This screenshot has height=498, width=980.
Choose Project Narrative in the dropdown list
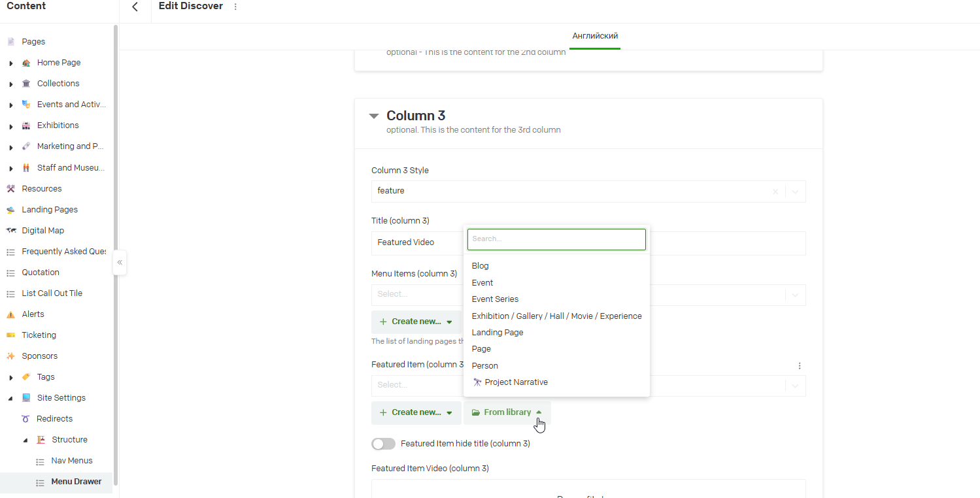(516, 382)
